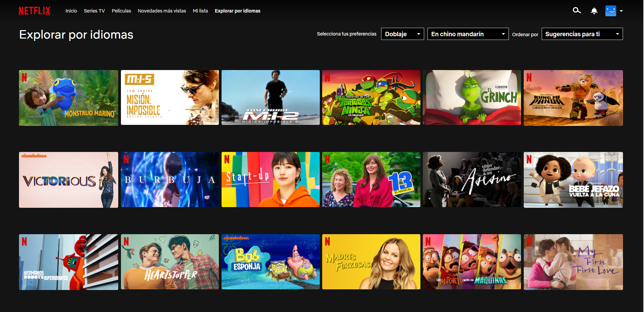This screenshot has width=644, height=312.
Task: Open Madres Forzosas thumbnail
Action: click(371, 262)
